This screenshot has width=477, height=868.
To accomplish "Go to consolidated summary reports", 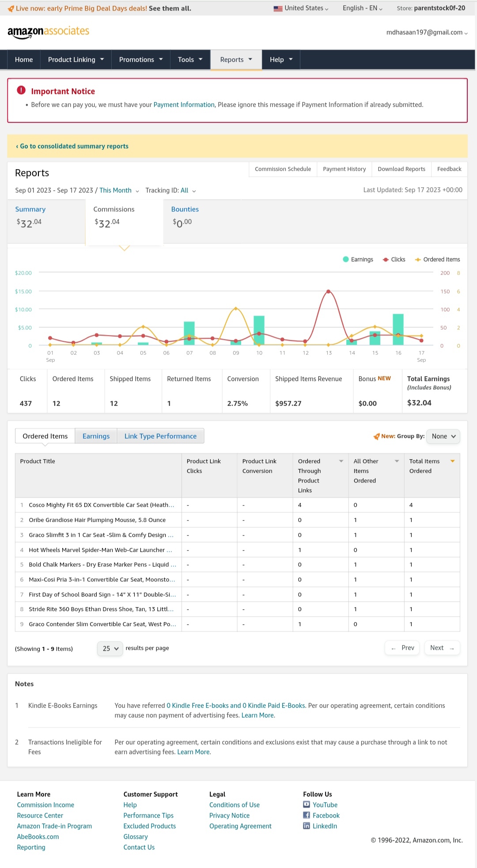I will pyautogui.click(x=72, y=146).
